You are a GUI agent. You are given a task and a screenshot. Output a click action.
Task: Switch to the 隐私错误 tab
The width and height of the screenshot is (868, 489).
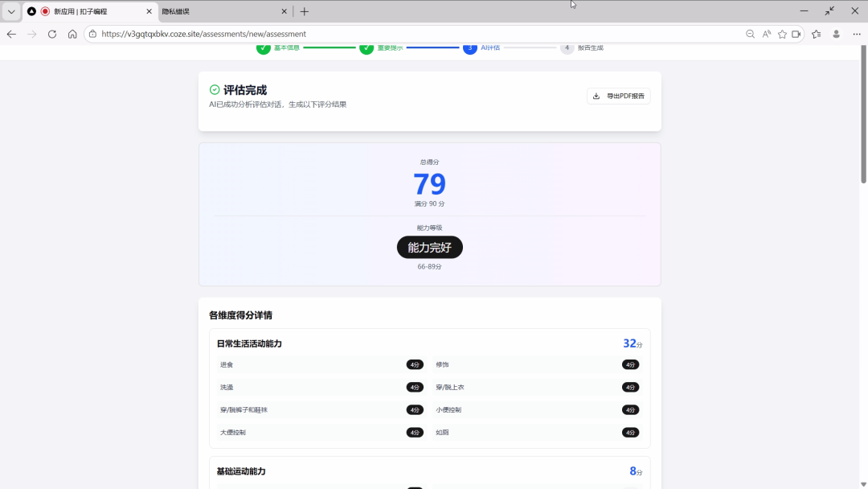(x=217, y=11)
